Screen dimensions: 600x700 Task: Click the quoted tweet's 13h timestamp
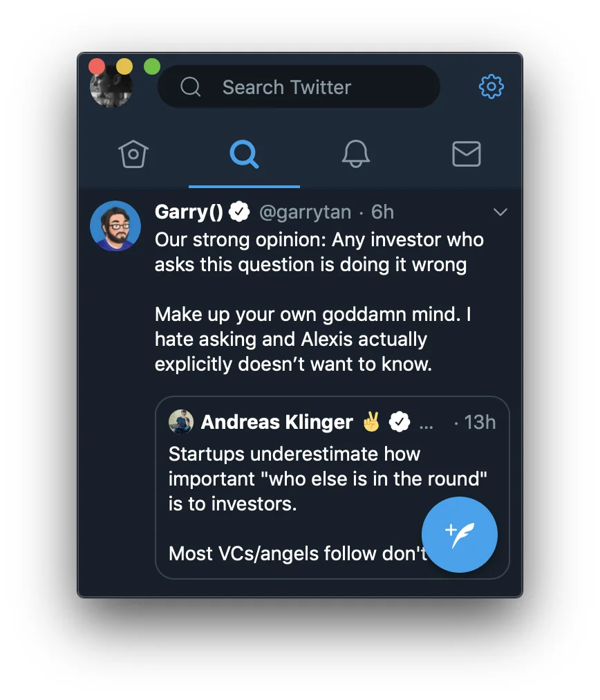point(479,422)
